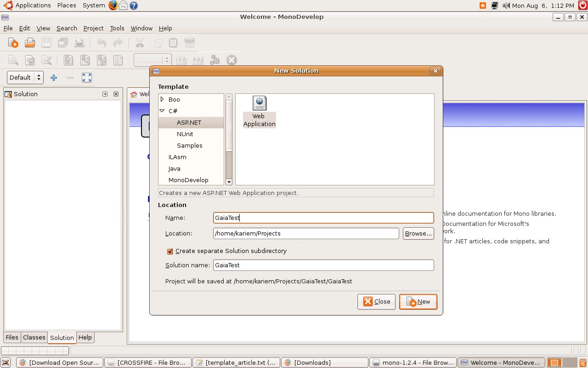Open the System menu

point(94,6)
